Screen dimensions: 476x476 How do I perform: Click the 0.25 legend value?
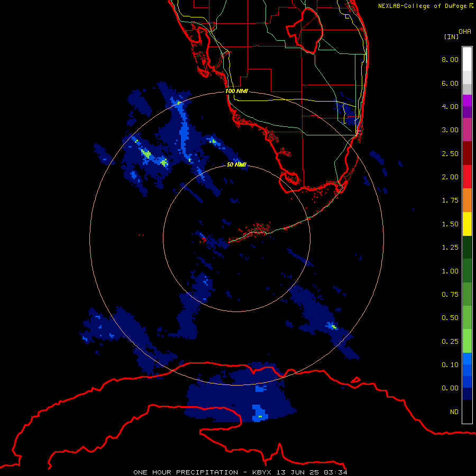coord(450,342)
